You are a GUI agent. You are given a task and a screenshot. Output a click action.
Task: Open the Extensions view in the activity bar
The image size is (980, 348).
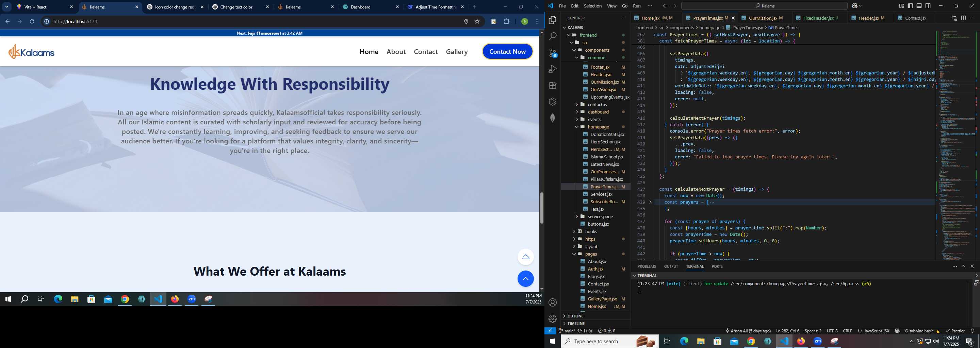click(552, 86)
